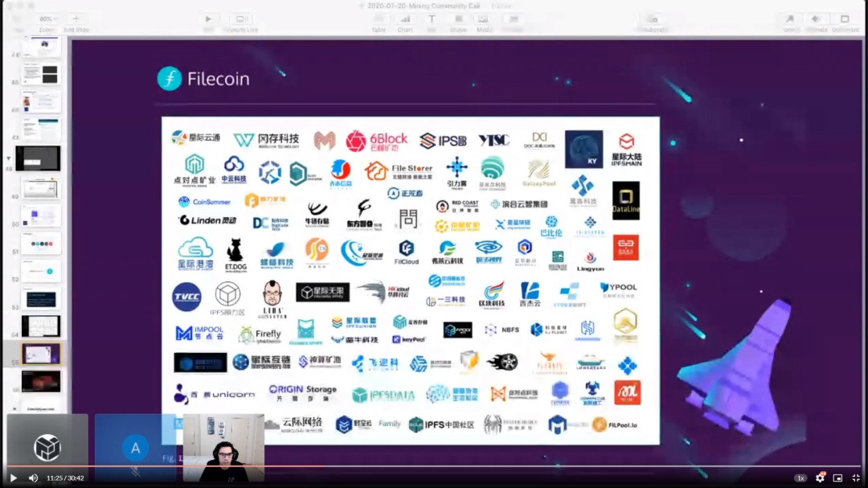
Task: Select highlighted slide 55 thumbnail
Action: tap(41, 354)
